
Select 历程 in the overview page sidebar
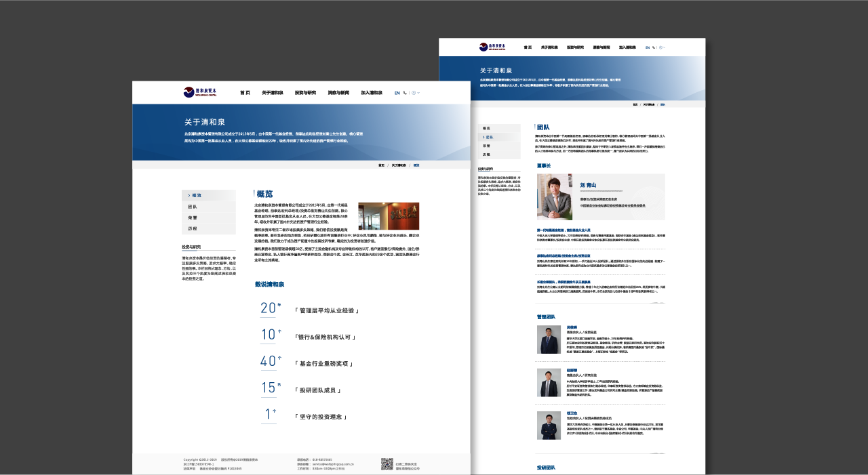click(209, 228)
